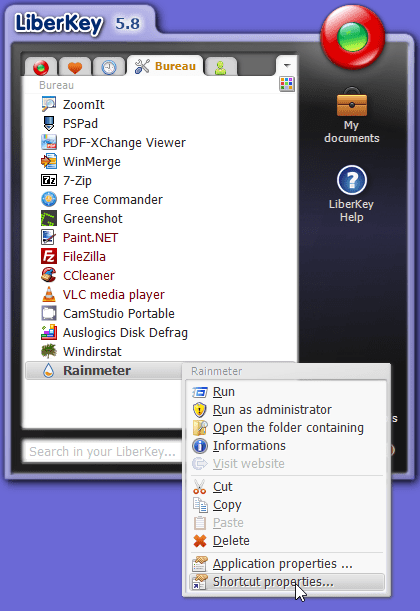Click the highlighted Rainmeter entry text

(97, 371)
